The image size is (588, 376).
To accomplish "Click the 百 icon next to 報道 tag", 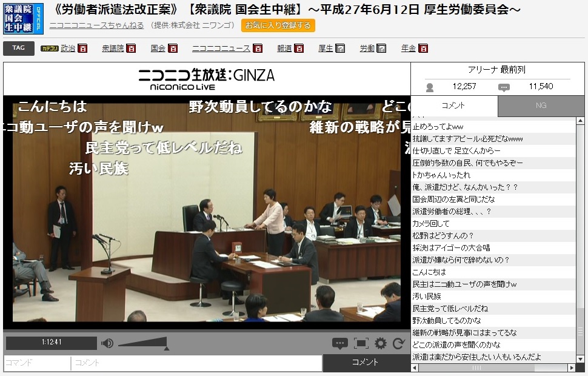I will pyautogui.click(x=299, y=49).
